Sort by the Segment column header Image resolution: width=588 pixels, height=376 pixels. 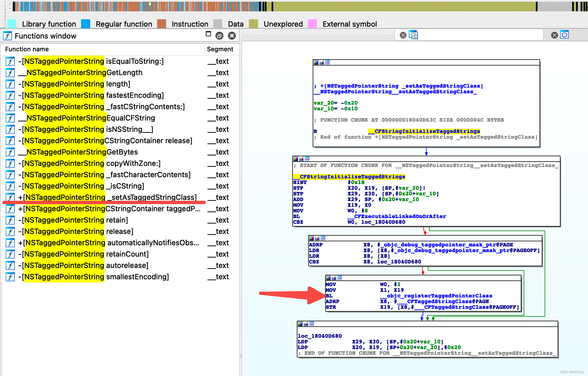(x=221, y=49)
